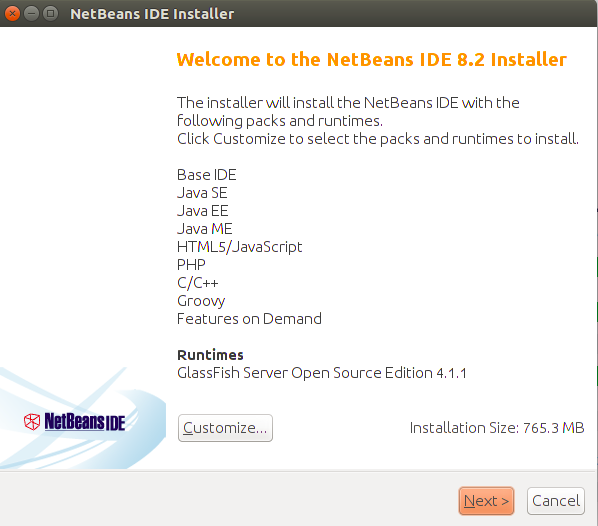Click the Java ME pack entry
The height and width of the screenshot is (526, 598).
pyautogui.click(x=204, y=228)
